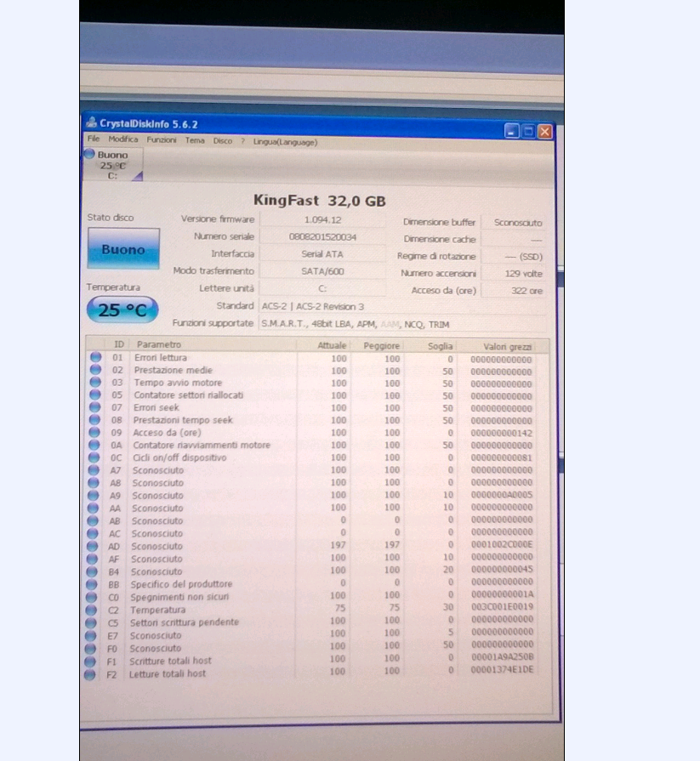The height and width of the screenshot is (761, 700).
Task: Click status icon for C2 Temperatura
Action: click(91, 610)
